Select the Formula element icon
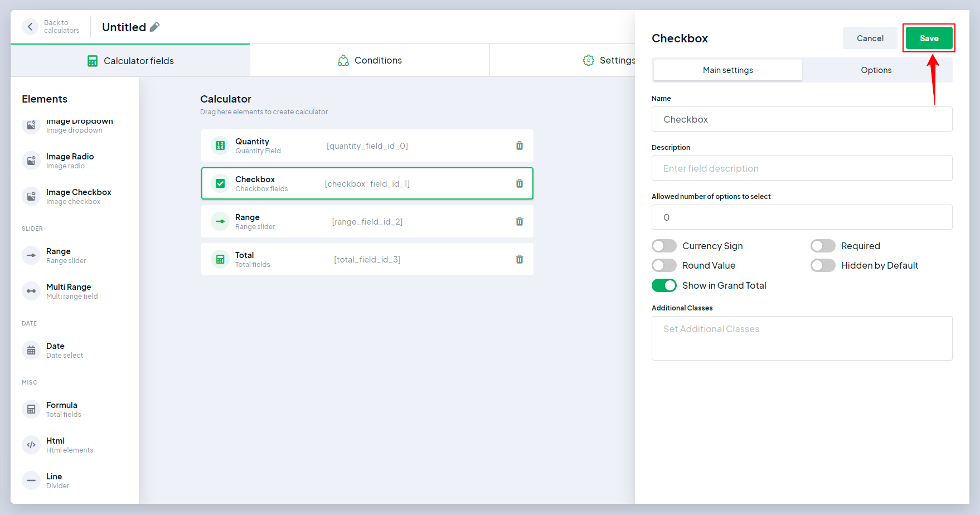The image size is (980, 515). coord(31,409)
